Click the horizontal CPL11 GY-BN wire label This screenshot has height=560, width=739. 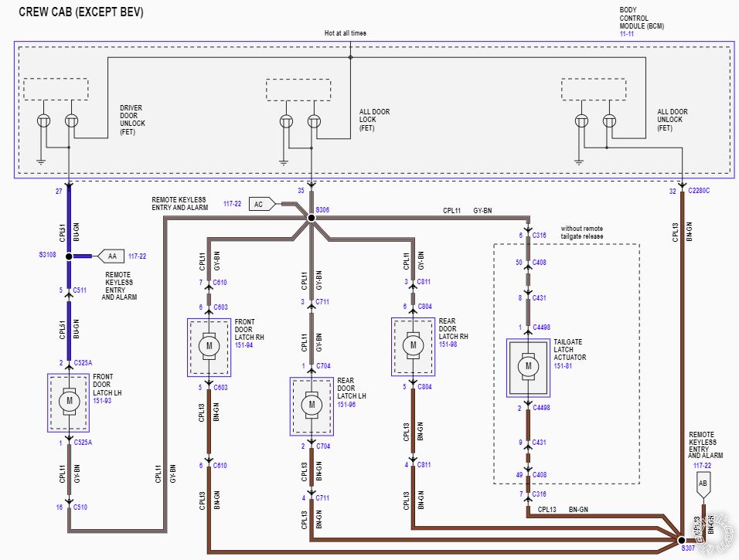coord(467,211)
